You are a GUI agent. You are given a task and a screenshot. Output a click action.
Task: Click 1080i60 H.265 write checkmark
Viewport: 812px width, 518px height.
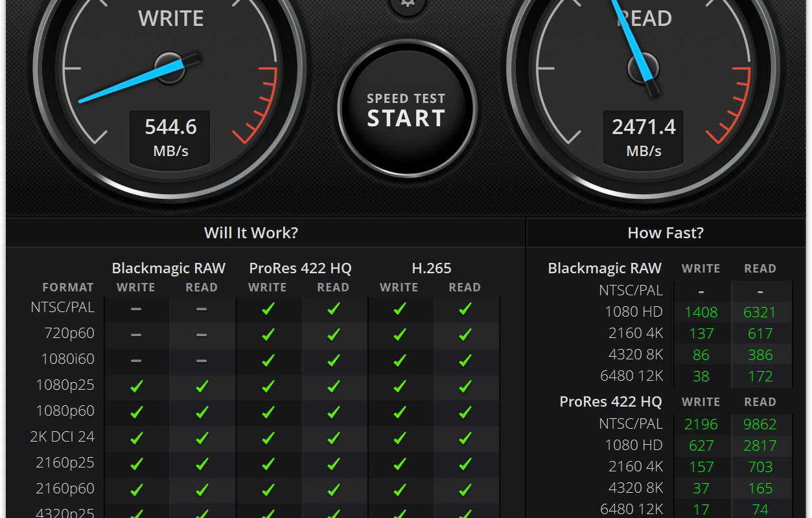[400, 361]
